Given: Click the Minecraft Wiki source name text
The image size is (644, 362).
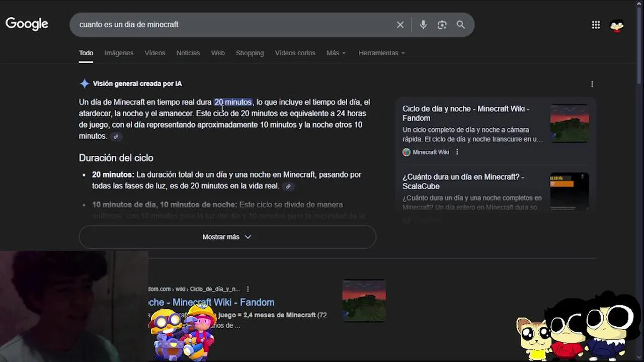Looking at the screenshot, I should coord(431,152).
